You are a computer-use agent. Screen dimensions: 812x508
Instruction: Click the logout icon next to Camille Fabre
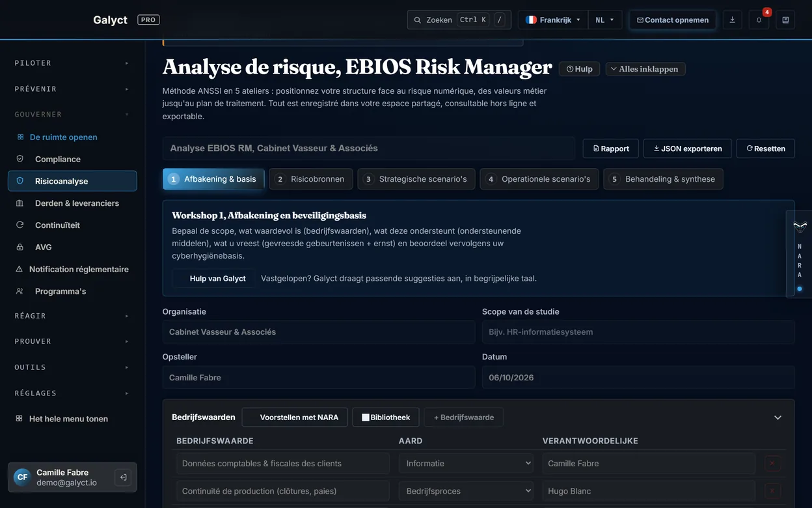pyautogui.click(x=123, y=477)
